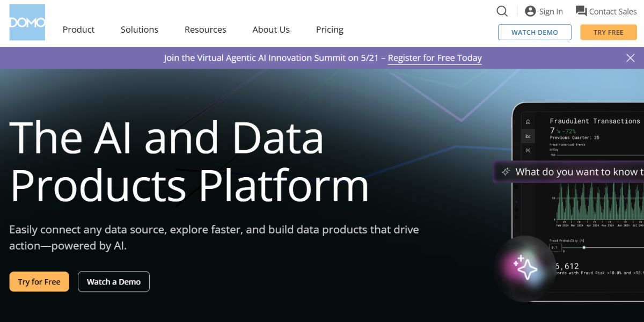The width and height of the screenshot is (644, 322).
Task: Click the home icon in dashboard sidebar
Action: click(528, 122)
